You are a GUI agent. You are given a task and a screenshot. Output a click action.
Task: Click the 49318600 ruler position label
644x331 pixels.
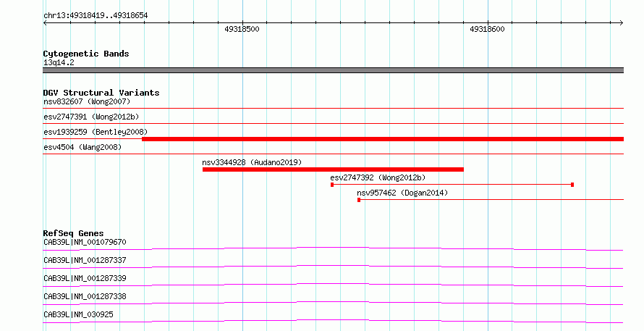tap(487, 29)
